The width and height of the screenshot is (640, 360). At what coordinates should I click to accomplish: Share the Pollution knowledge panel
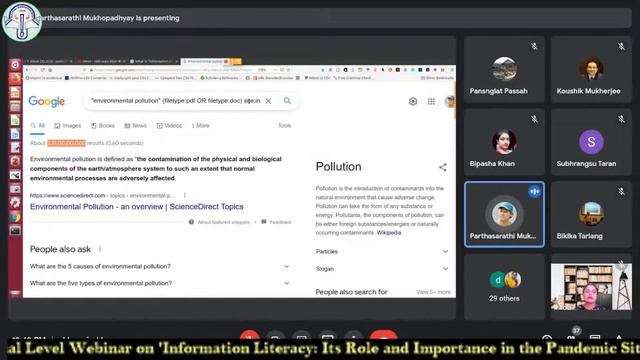[443, 167]
